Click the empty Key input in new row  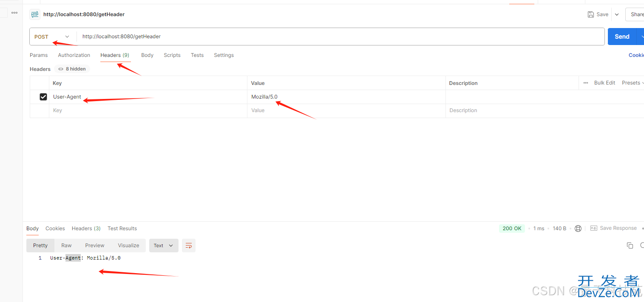148,110
